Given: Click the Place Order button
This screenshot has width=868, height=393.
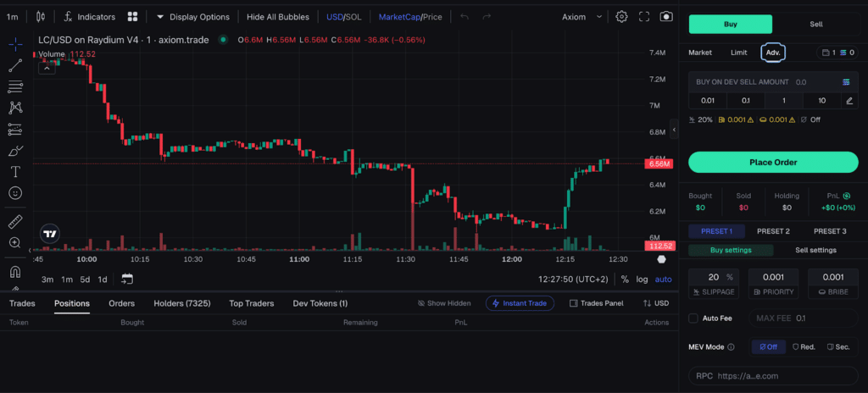Looking at the screenshot, I should 773,162.
